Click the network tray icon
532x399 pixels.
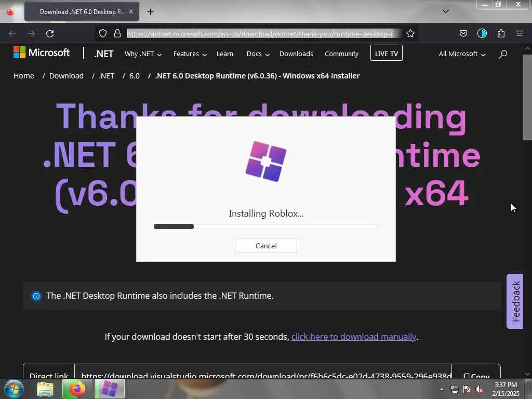tap(454, 390)
